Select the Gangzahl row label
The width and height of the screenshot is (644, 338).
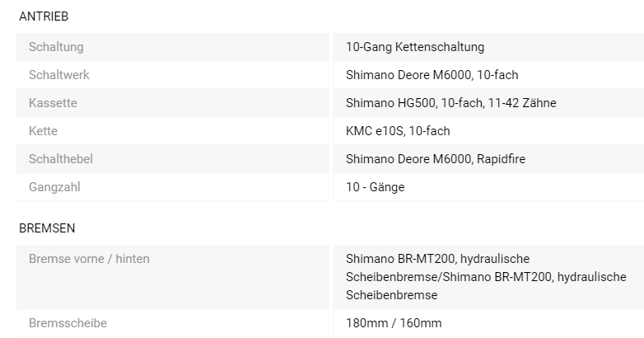click(54, 187)
